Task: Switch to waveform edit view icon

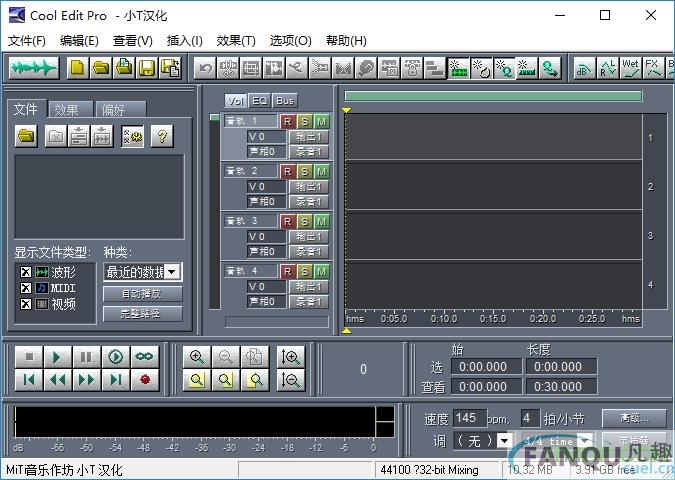Action: (x=34, y=68)
